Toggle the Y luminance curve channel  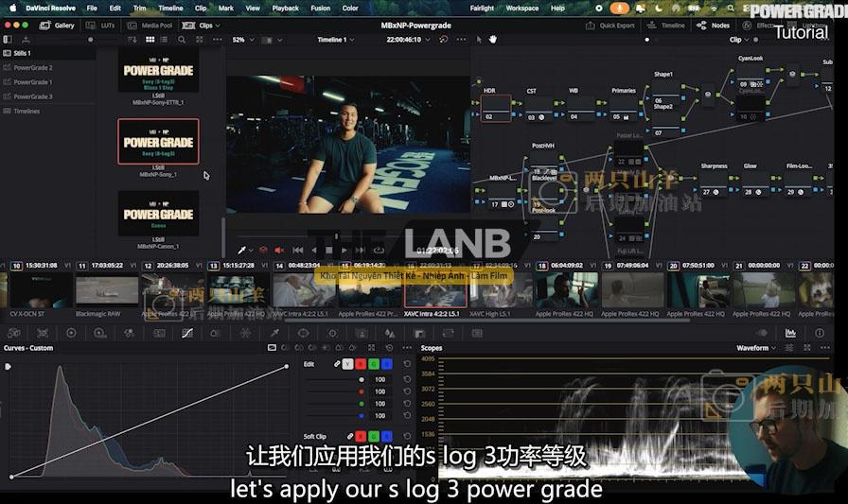(348, 364)
